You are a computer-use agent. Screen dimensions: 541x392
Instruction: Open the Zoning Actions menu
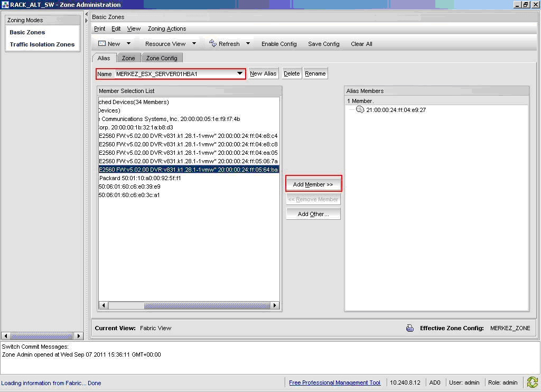pyautogui.click(x=166, y=29)
